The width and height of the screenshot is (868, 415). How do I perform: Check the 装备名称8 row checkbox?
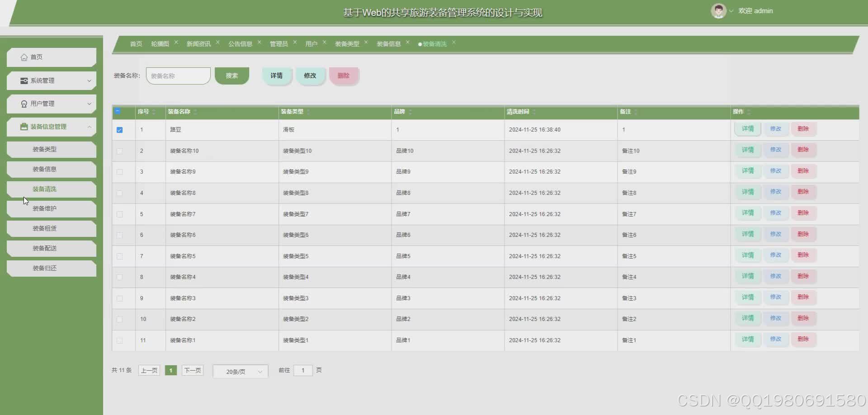tap(119, 193)
